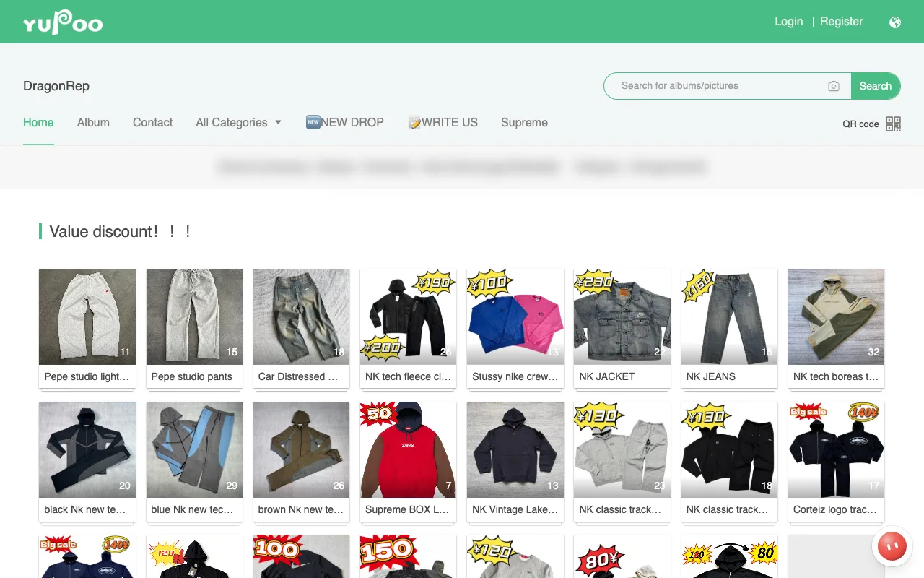
Task: Open the Album tab
Action: click(93, 123)
